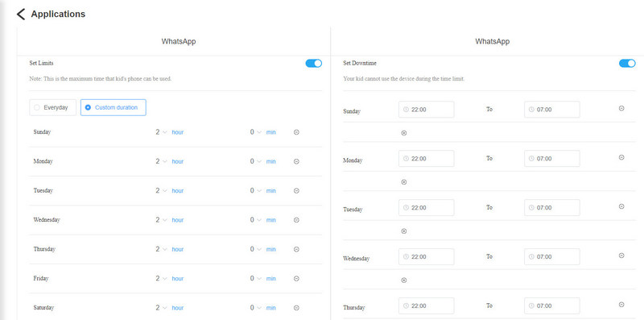Open Tuesday hour dropdown
The image size is (644, 320).
[161, 190]
